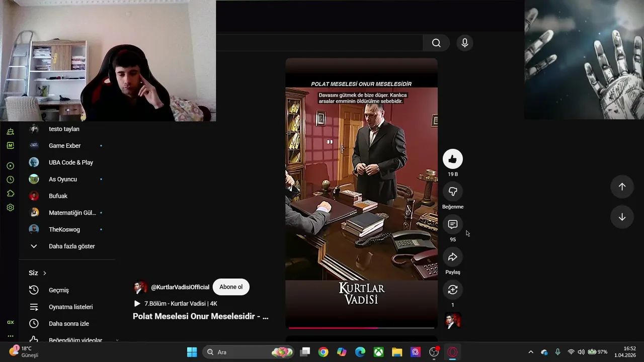Open the GX icon in sidebar
This screenshot has width=644, height=362.
click(x=10, y=322)
